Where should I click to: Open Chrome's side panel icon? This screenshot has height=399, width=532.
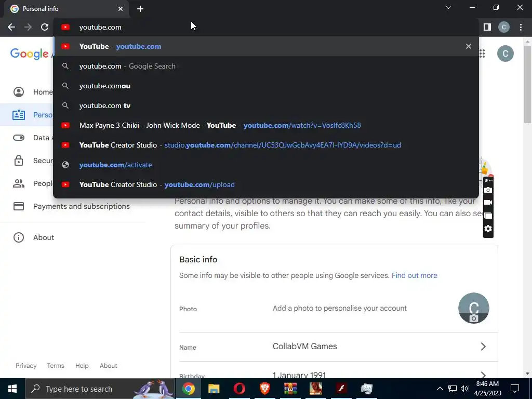487,27
